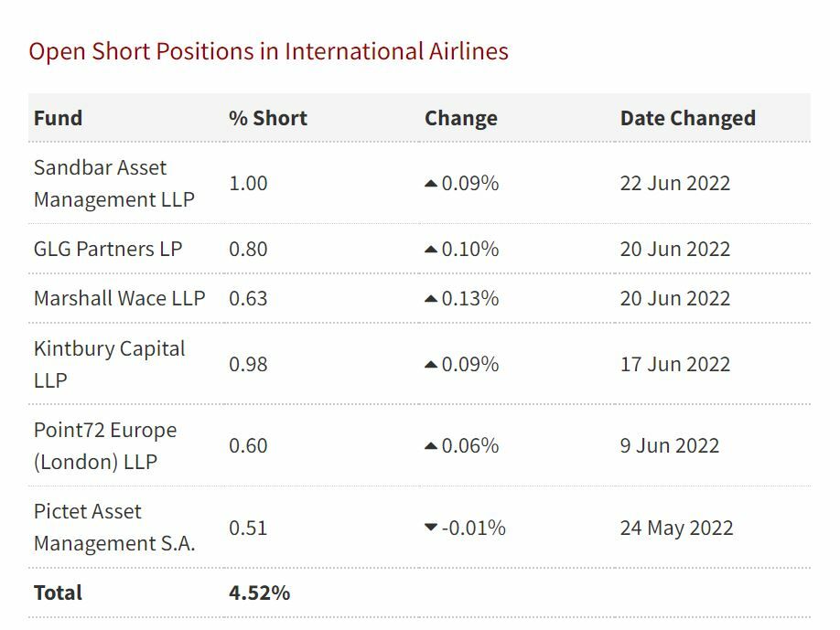This screenshot has width=840, height=630.
Task: Select Marshall Wace LLP fund name
Action: tap(119, 298)
